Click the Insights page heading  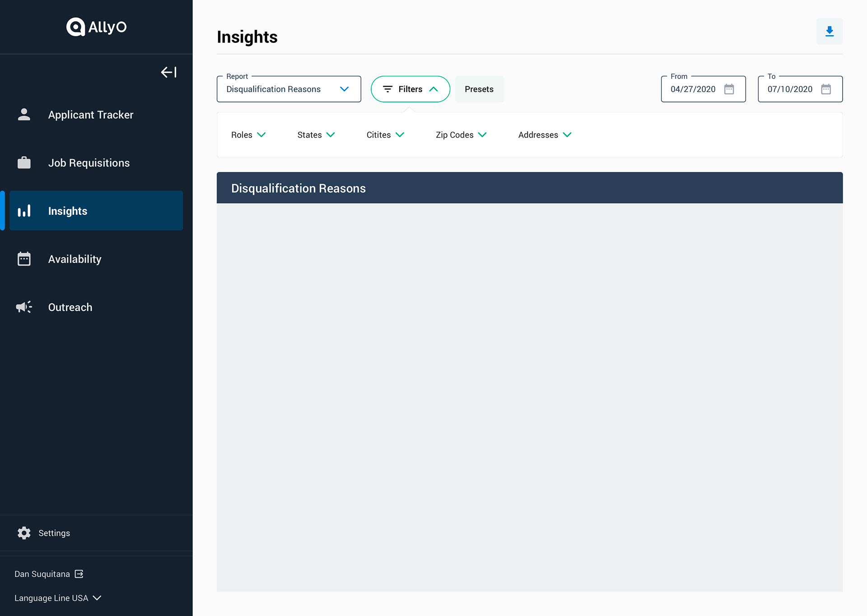tap(247, 37)
